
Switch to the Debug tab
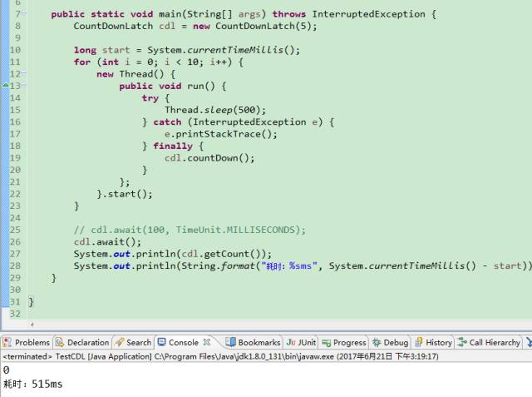coord(391,342)
